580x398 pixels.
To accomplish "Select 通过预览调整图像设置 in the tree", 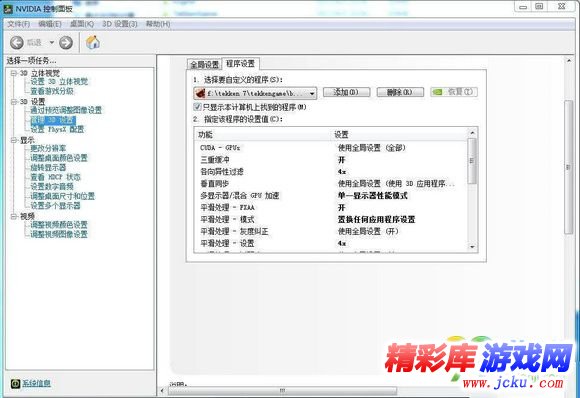I will click(x=66, y=110).
